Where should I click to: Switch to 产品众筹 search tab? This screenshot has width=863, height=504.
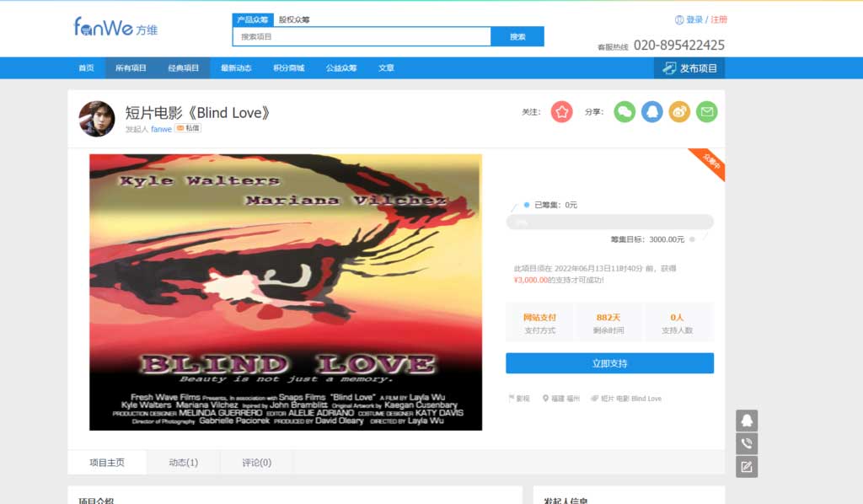pos(253,20)
